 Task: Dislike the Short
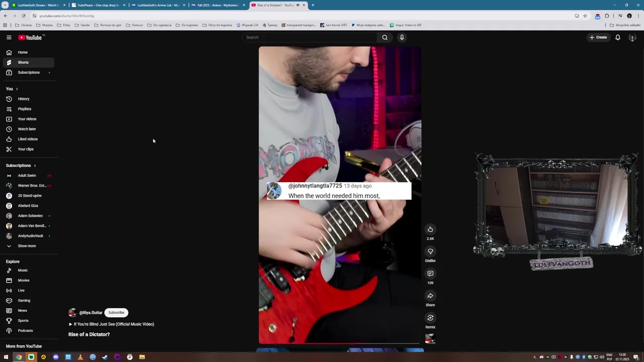click(x=430, y=251)
